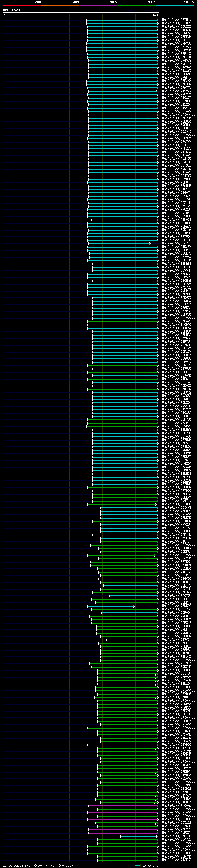Select the UniRef100_Q7LNP2 label
This screenshot has width=197, height=868.
click(x=177, y=511)
